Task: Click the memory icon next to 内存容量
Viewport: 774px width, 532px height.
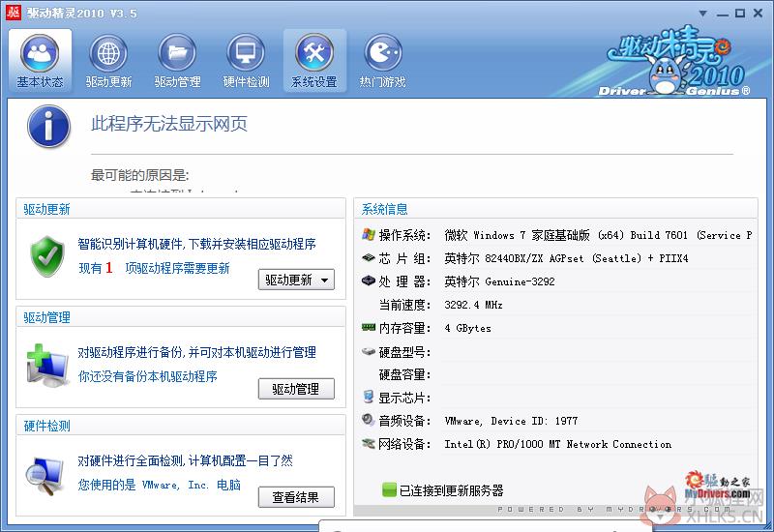Action: [x=369, y=327]
